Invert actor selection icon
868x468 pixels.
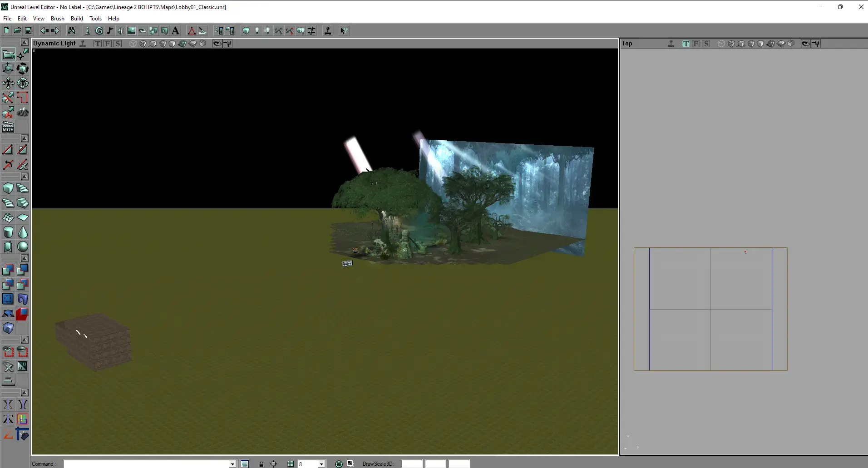[23, 366]
